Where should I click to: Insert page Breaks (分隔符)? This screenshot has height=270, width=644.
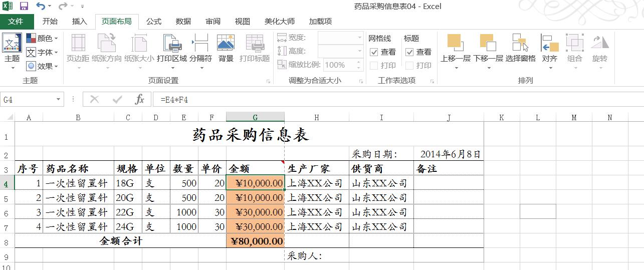(x=200, y=52)
